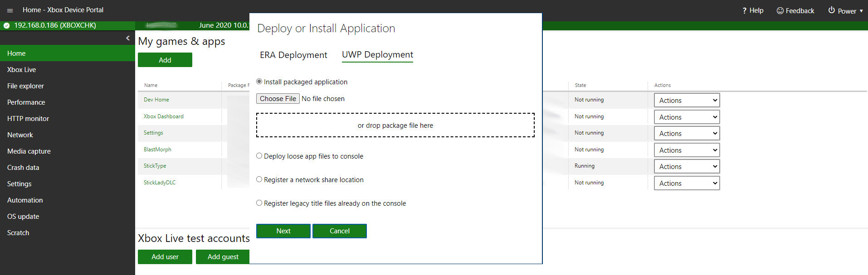The height and width of the screenshot is (275, 868).
Task: Select Install packaged application option
Action: click(259, 82)
